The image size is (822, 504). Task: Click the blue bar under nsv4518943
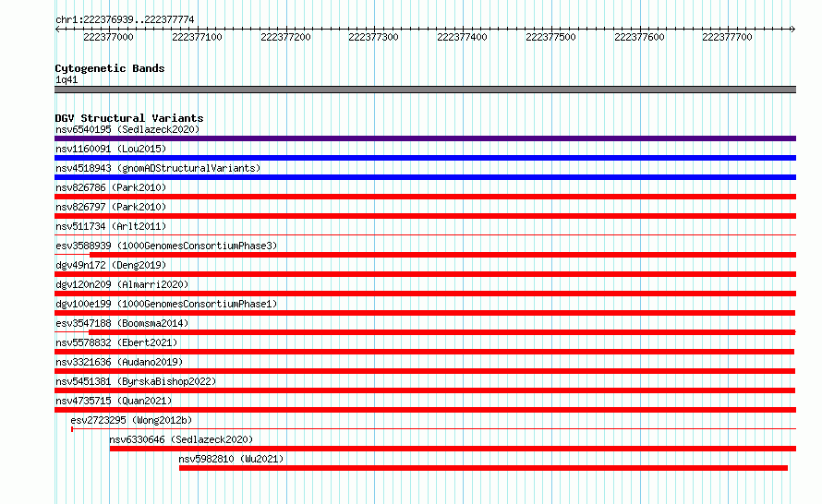425,177
